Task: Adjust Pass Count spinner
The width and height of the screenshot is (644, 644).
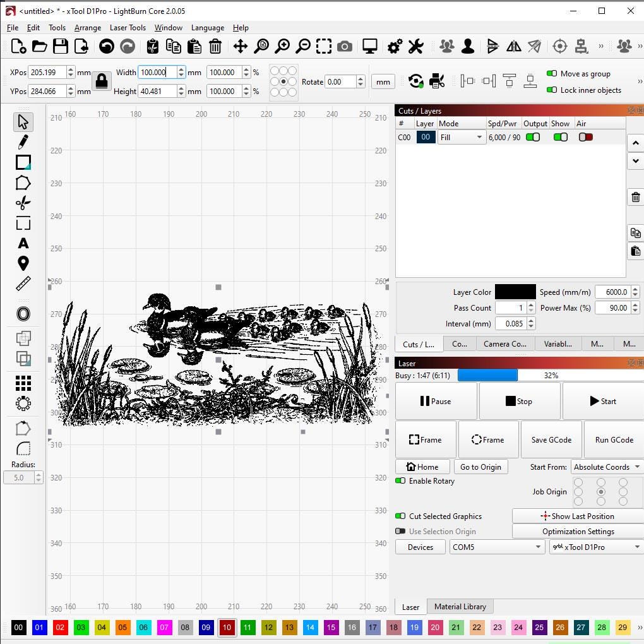Action: [x=530, y=307]
